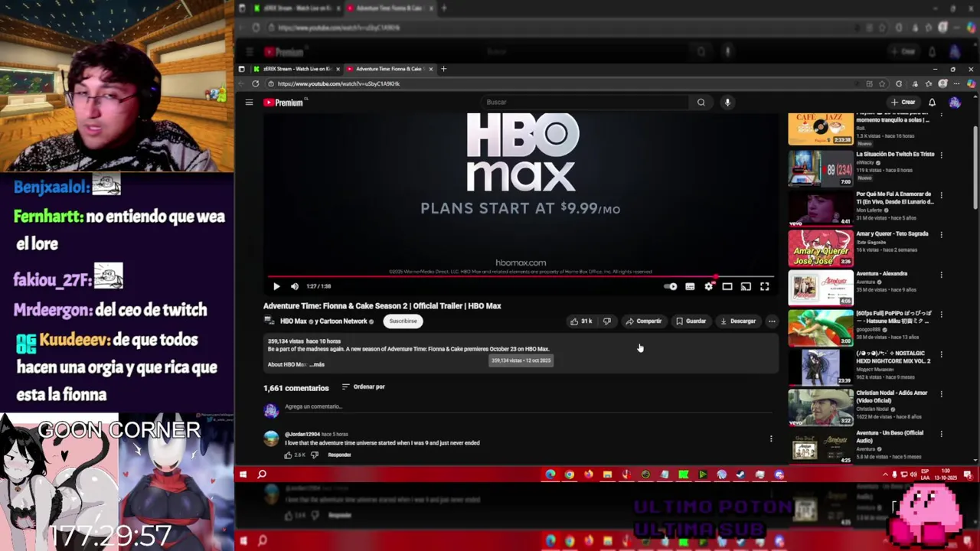This screenshot has height=551, width=980.
Task: Open more actions ellipsis beside Descargar
Action: point(772,321)
